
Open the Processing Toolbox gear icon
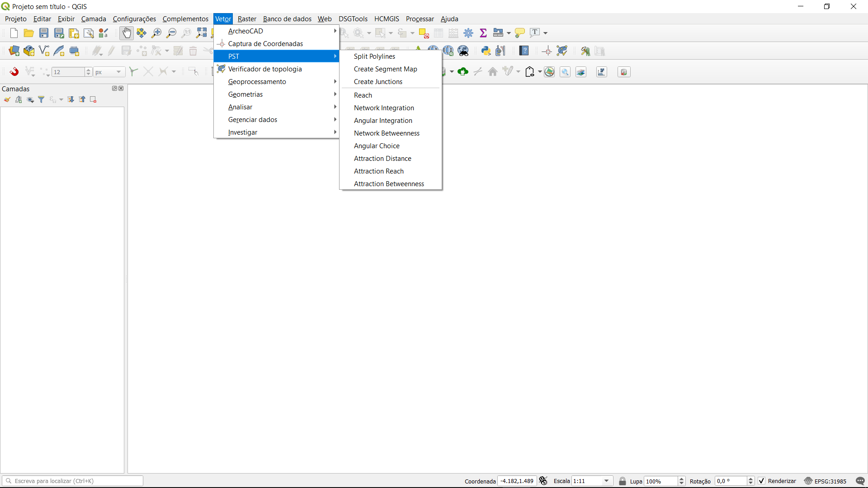coord(468,33)
